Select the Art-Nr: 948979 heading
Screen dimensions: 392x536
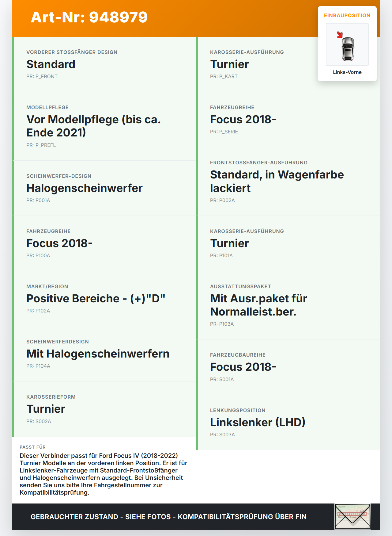(89, 17)
